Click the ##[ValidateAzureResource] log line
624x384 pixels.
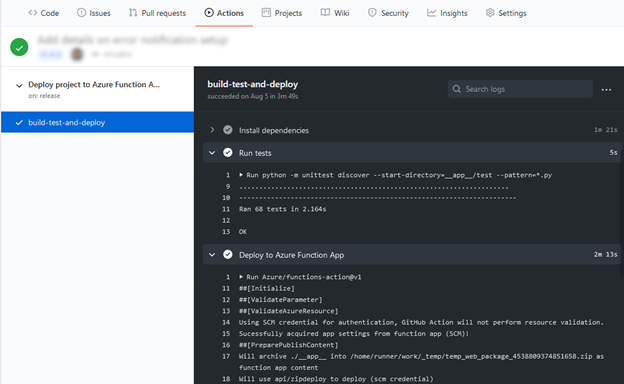(x=289, y=311)
